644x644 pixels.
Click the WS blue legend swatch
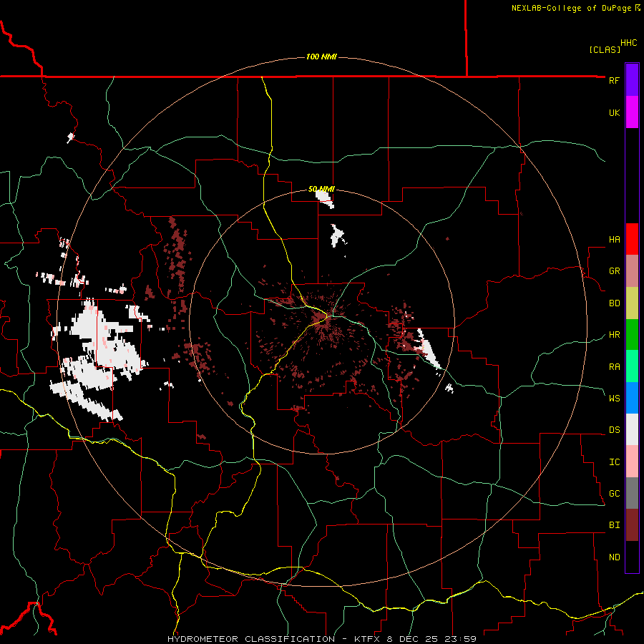coord(632,398)
